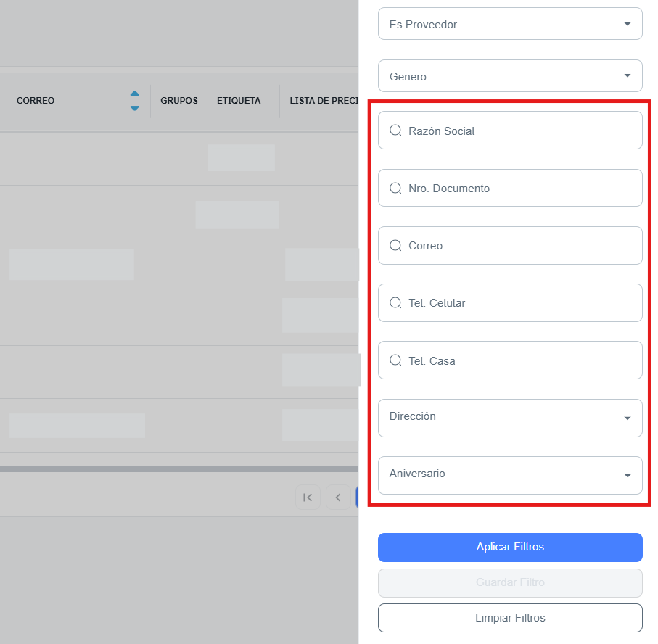Click the LISTA DE PRECI column header
Screen dimensions: 658x644
(x=320, y=101)
